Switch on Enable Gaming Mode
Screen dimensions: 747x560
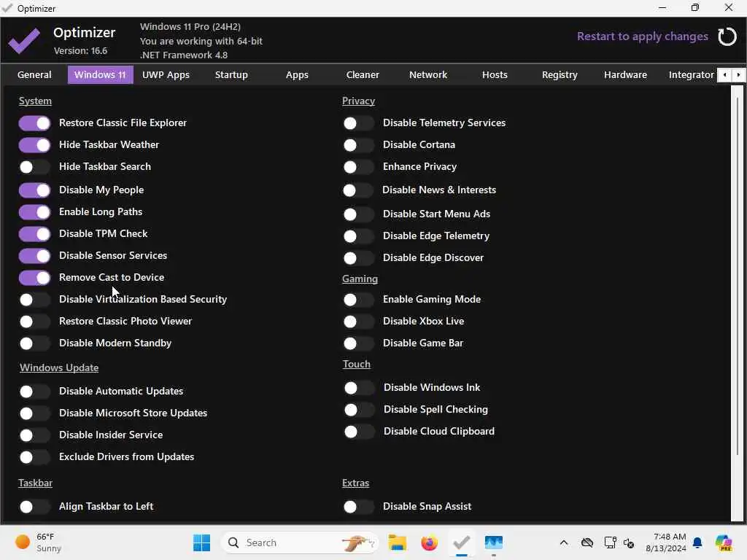[358, 300]
